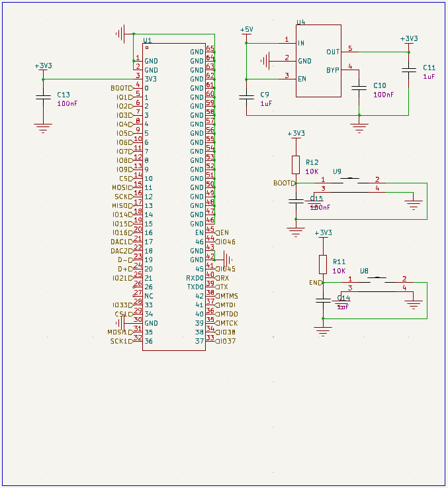Select the U1 reference designator text
This screenshot has width=448, height=488.
pos(147,40)
